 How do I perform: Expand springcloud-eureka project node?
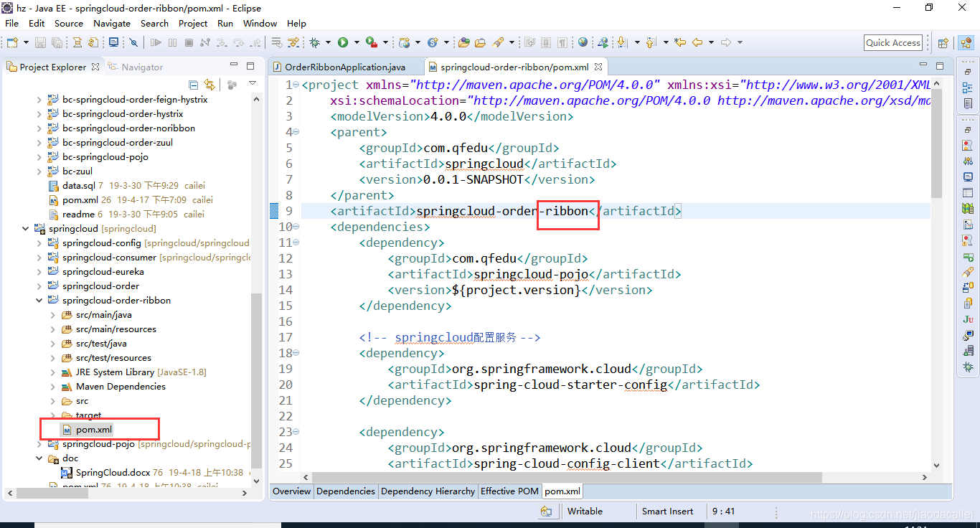(x=39, y=272)
